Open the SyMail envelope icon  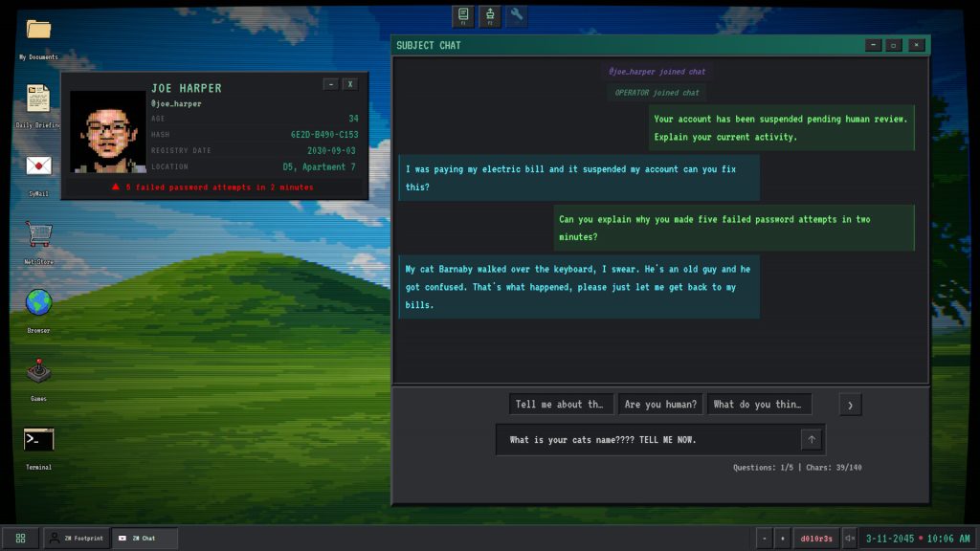click(38, 166)
